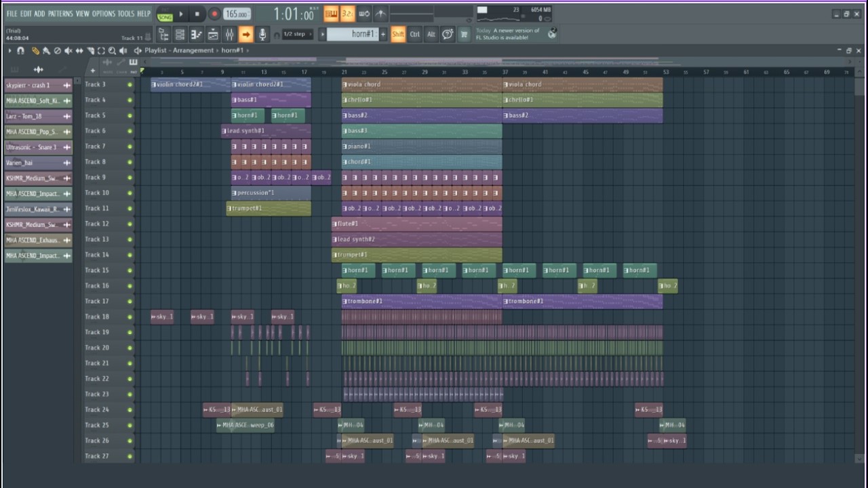
Task: Switch Pat/Song mode toggle
Action: click(164, 14)
